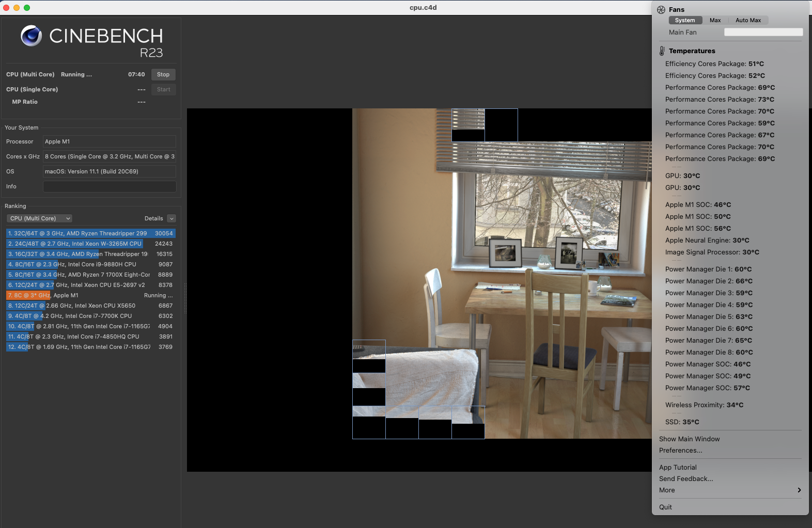812x528 pixels.
Task: Click the Temperatures thermometer icon
Action: click(662, 51)
